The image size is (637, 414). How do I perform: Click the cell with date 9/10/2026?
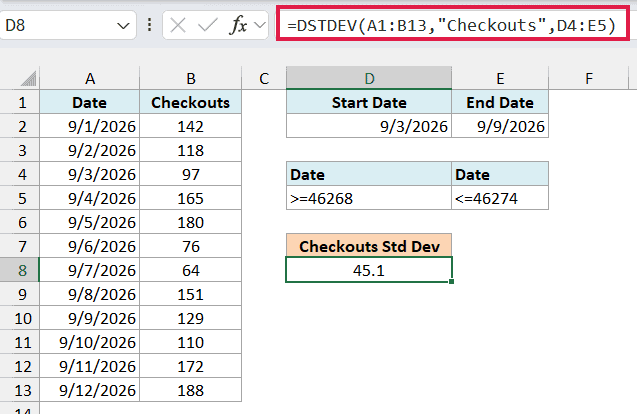click(90, 342)
